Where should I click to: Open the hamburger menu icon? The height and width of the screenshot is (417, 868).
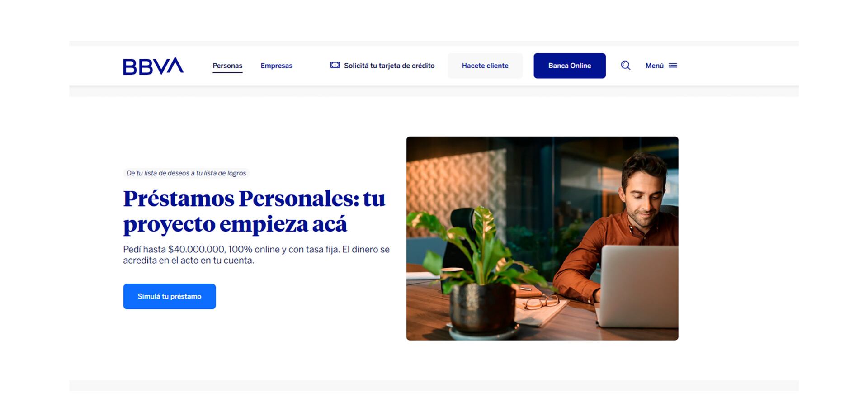tap(673, 66)
